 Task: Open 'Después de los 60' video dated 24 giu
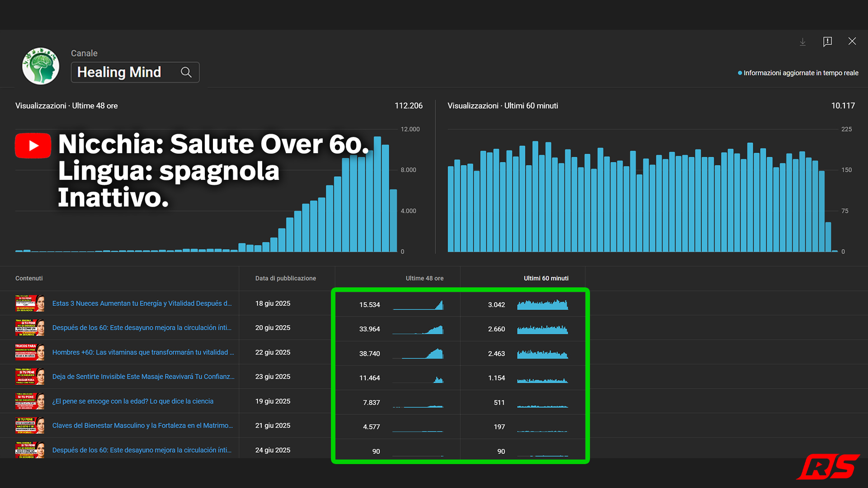(x=142, y=450)
